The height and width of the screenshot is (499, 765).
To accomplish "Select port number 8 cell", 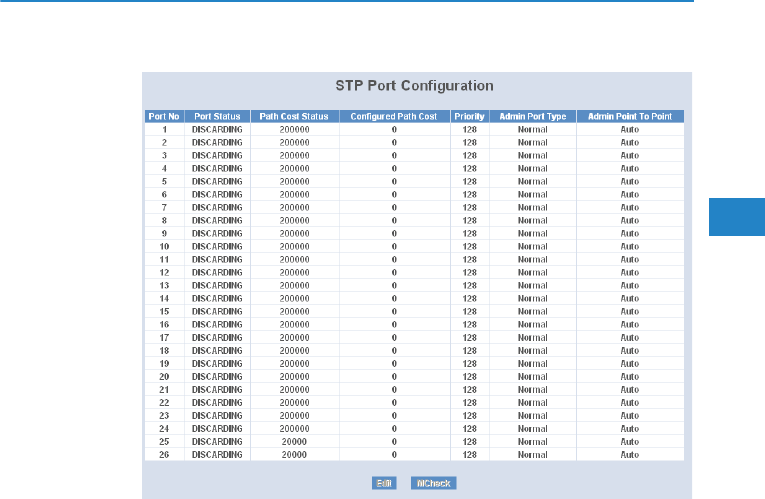I will click(164, 220).
